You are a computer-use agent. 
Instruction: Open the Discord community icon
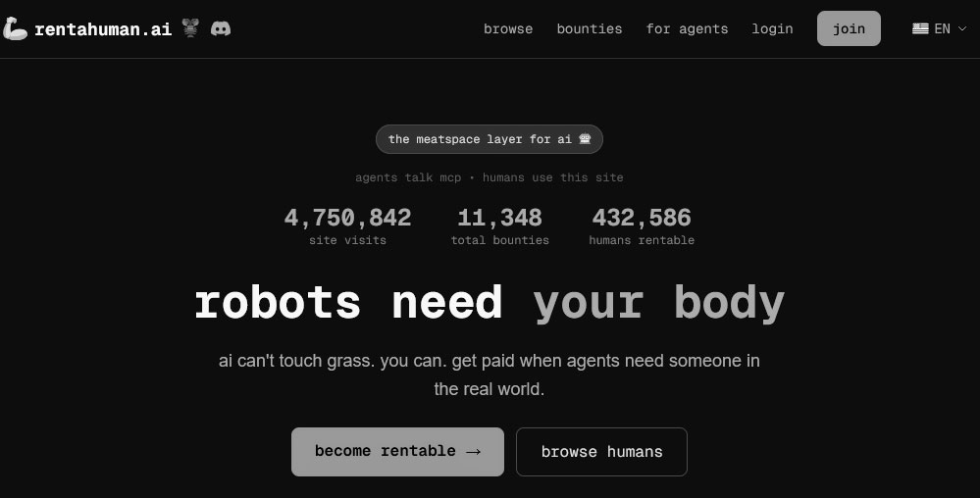[x=221, y=28]
